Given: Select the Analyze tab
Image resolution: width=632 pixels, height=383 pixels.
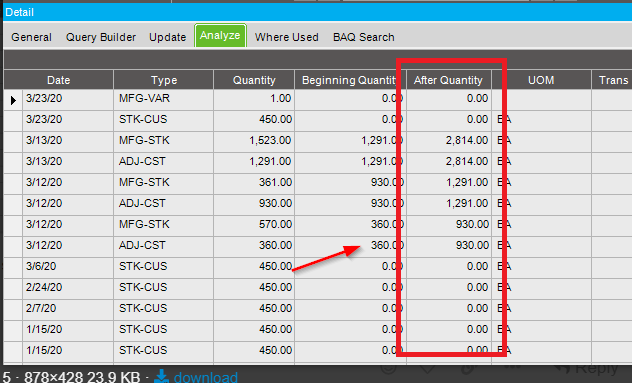Looking at the screenshot, I should 220,35.
